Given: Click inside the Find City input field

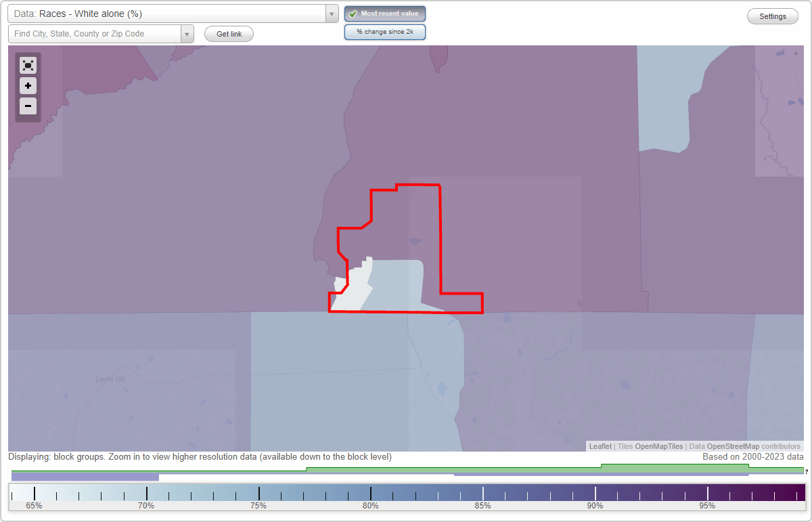Looking at the screenshot, I should pyautogui.click(x=95, y=32).
